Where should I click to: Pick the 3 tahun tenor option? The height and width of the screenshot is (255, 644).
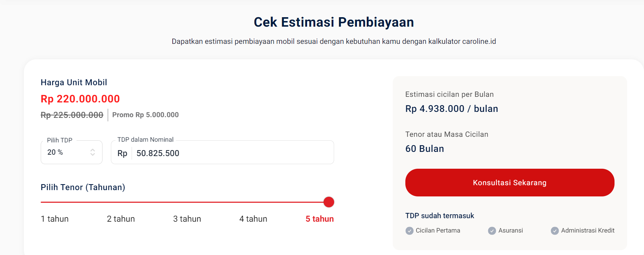coord(187,219)
